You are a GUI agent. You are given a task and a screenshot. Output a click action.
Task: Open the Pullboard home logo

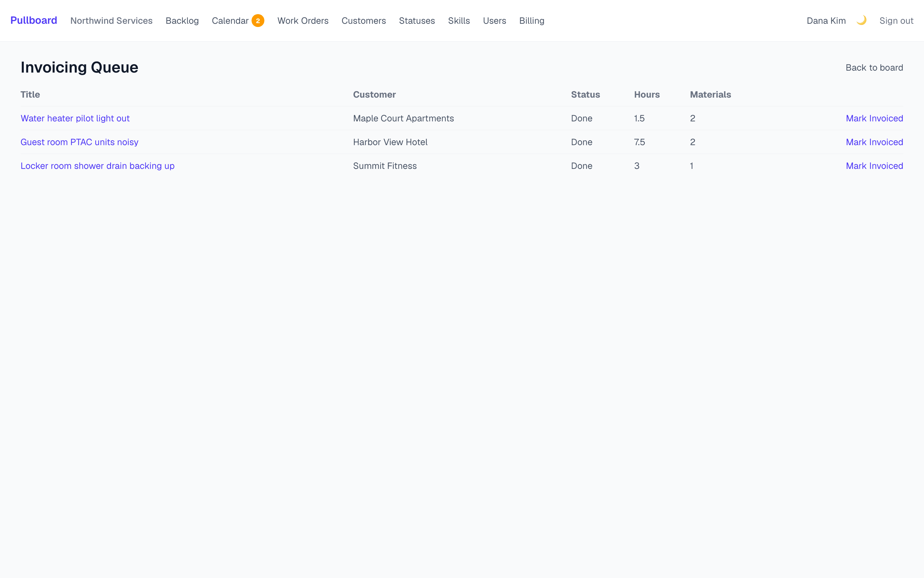(34, 20)
